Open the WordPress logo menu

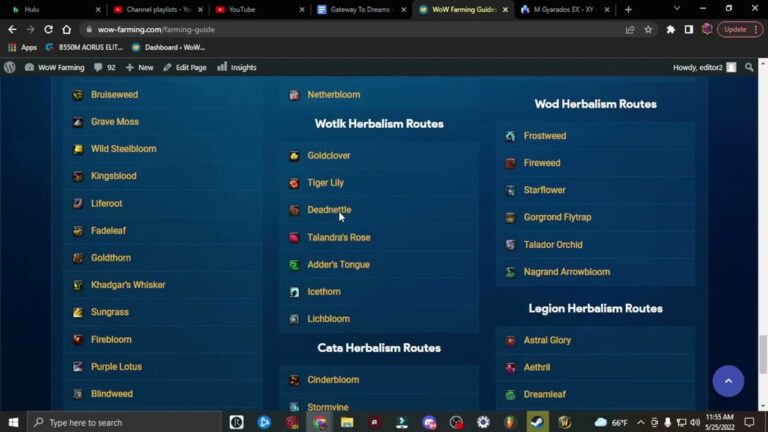coord(10,67)
